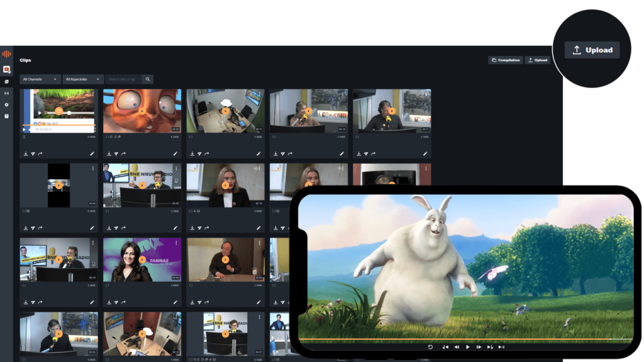Image resolution: width=644 pixels, height=362 pixels.
Task: Open the All Channels dropdown
Action: click(40, 79)
